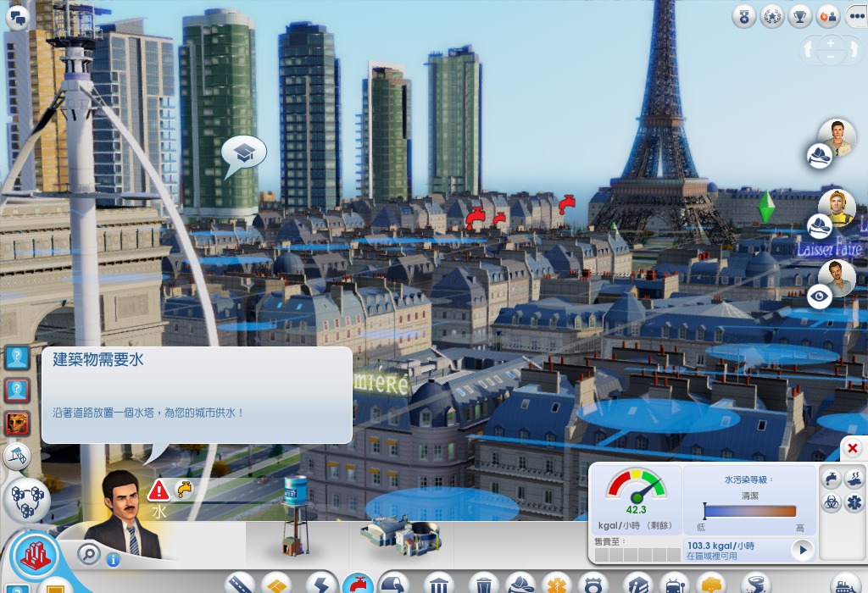This screenshot has width=868, height=593.
Task: Click the upper-right red faucet marker
Action: coord(567,203)
